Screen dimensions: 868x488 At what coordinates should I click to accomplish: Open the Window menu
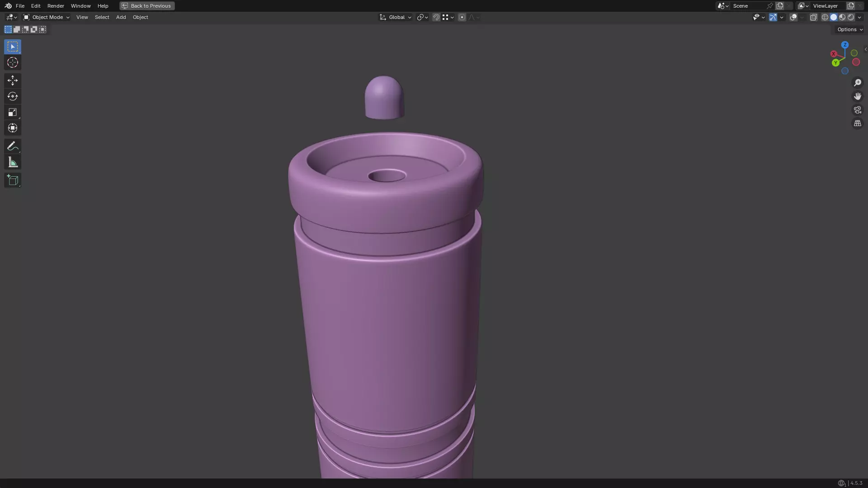81,6
